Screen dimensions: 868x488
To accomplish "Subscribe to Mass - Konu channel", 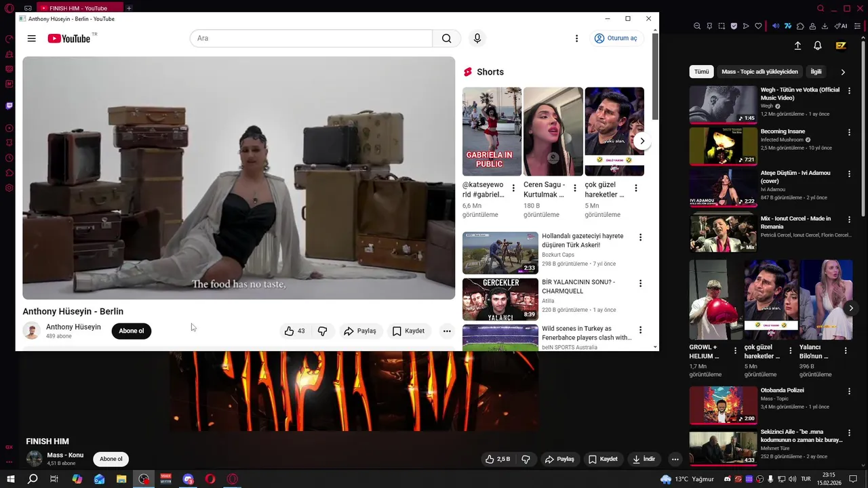I will point(111,459).
